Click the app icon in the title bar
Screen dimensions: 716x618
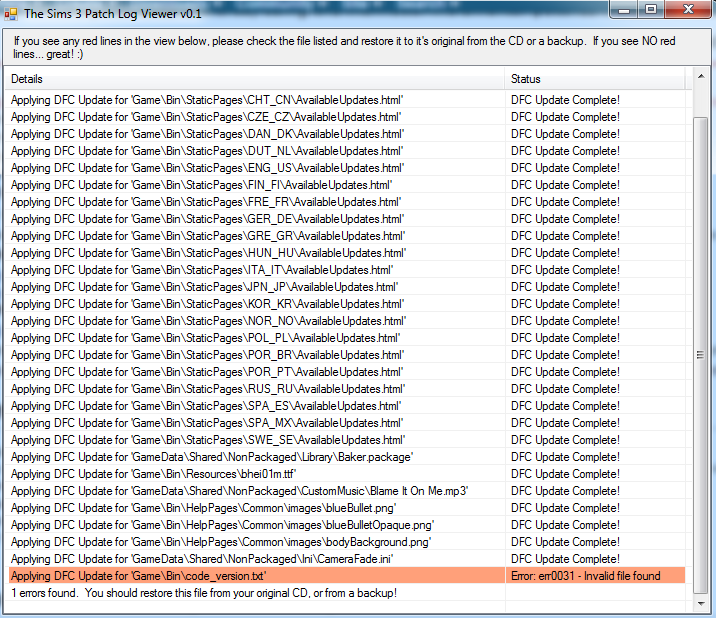point(12,13)
